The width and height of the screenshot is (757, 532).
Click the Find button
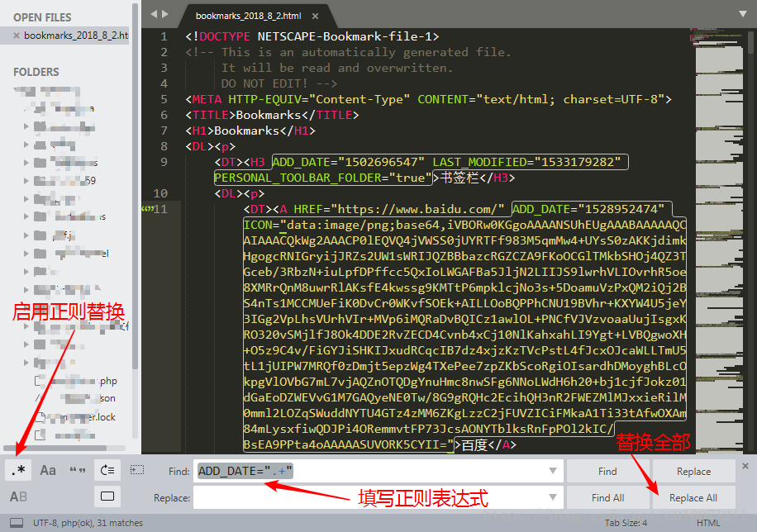607,471
